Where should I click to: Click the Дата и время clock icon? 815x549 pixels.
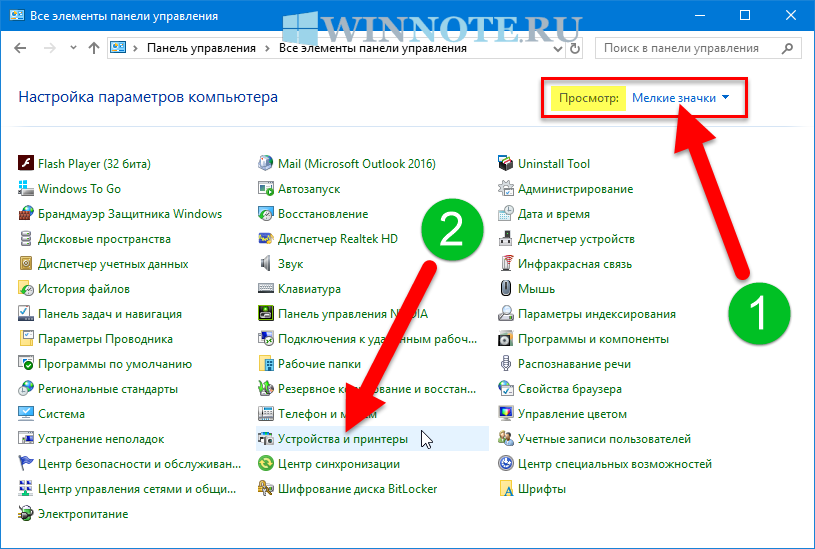506,214
